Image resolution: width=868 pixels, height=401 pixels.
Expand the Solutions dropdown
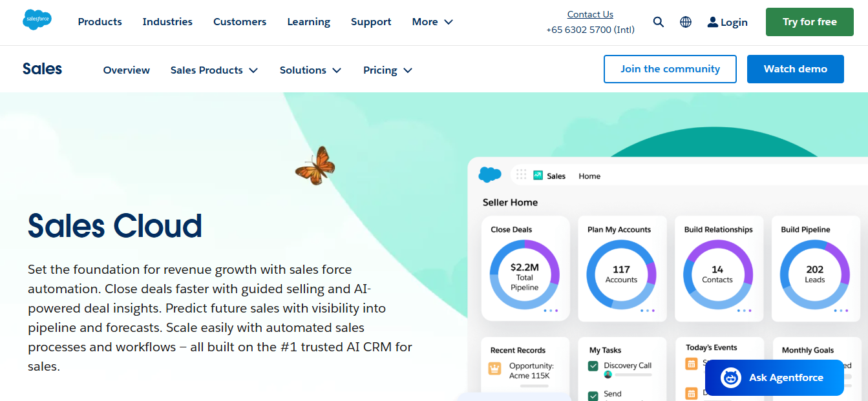click(310, 70)
